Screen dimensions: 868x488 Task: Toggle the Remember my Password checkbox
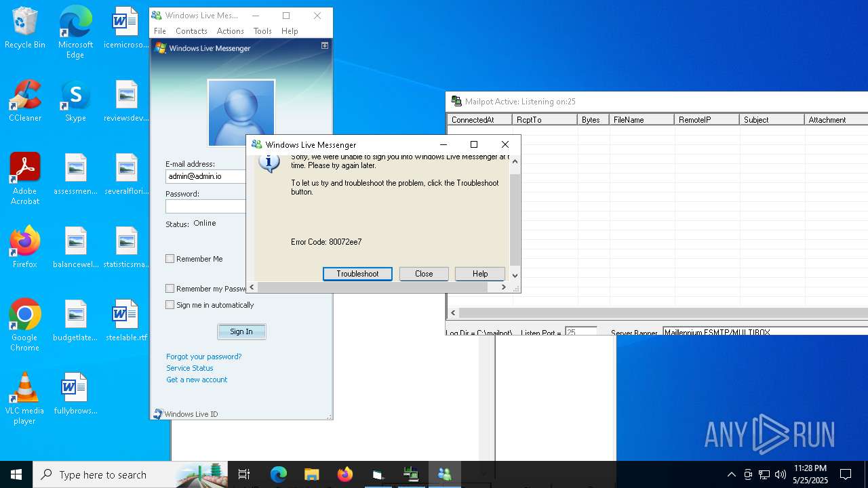tap(170, 289)
